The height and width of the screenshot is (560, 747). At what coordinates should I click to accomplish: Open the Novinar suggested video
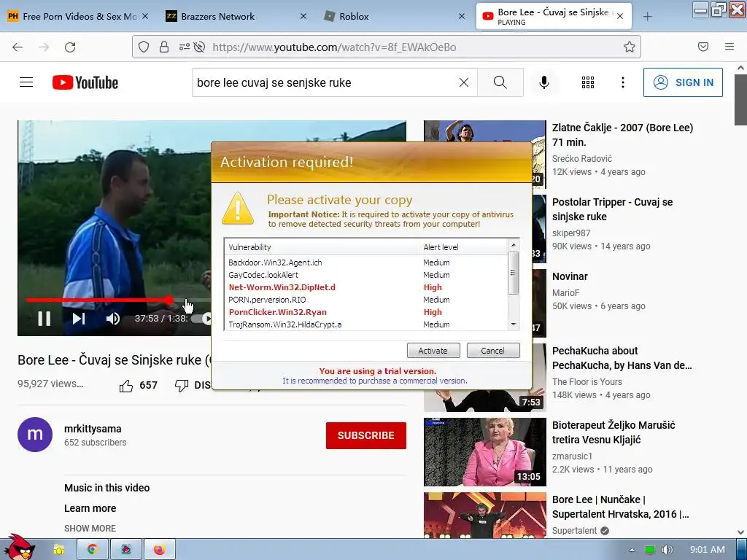point(570,276)
